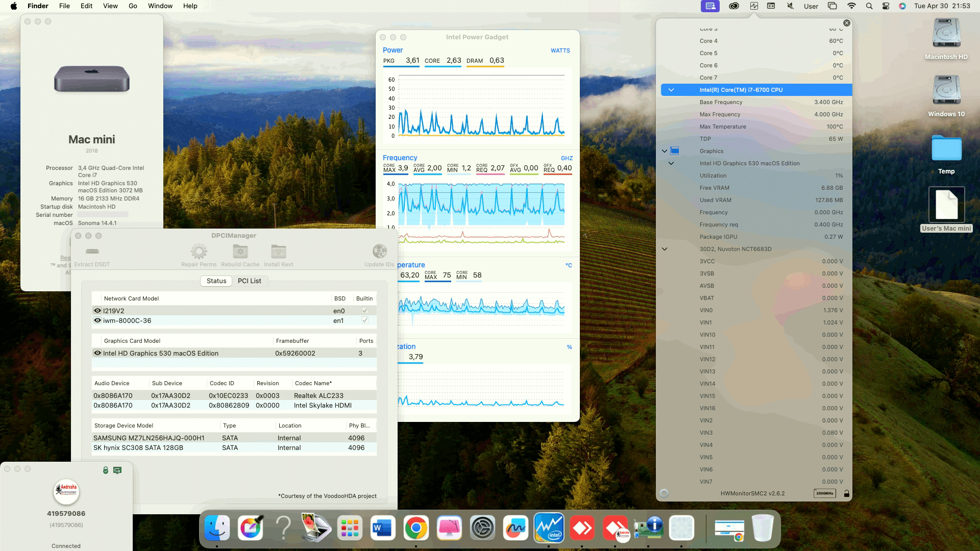Image resolution: width=980 pixels, height=551 pixels.
Task: Open Launchpad from the Dock
Action: pos(350,528)
